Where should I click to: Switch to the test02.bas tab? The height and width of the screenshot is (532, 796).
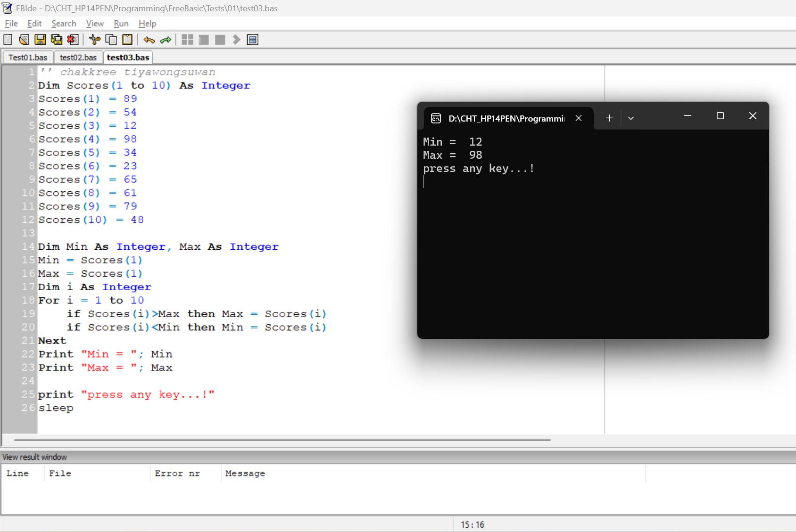click(78, 57)
